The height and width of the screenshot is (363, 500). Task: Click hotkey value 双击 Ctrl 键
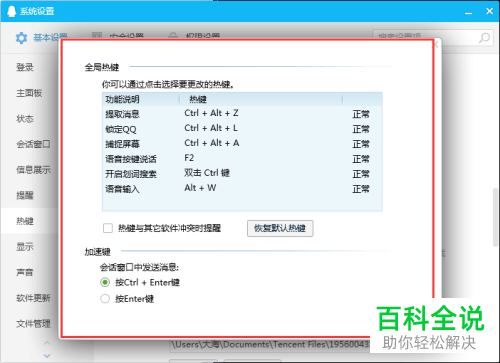[x=207, y=173]
